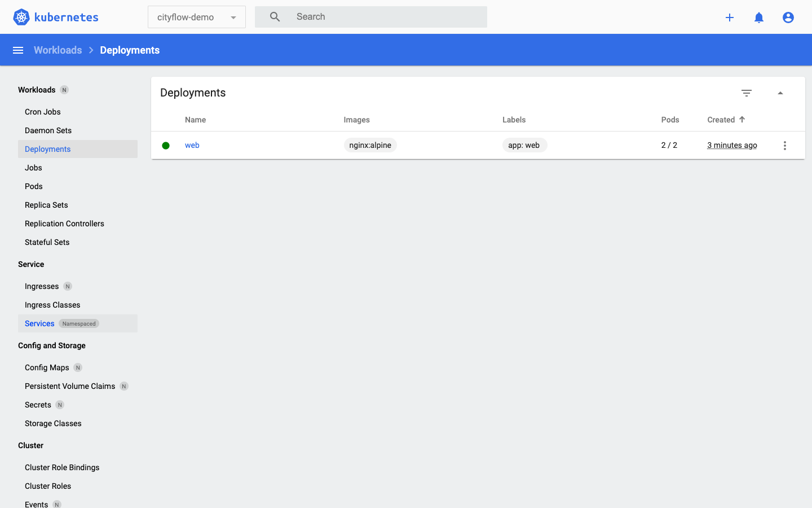
Task: Click the Namespaced badge beside Services
Action: (x=79, y=323)
